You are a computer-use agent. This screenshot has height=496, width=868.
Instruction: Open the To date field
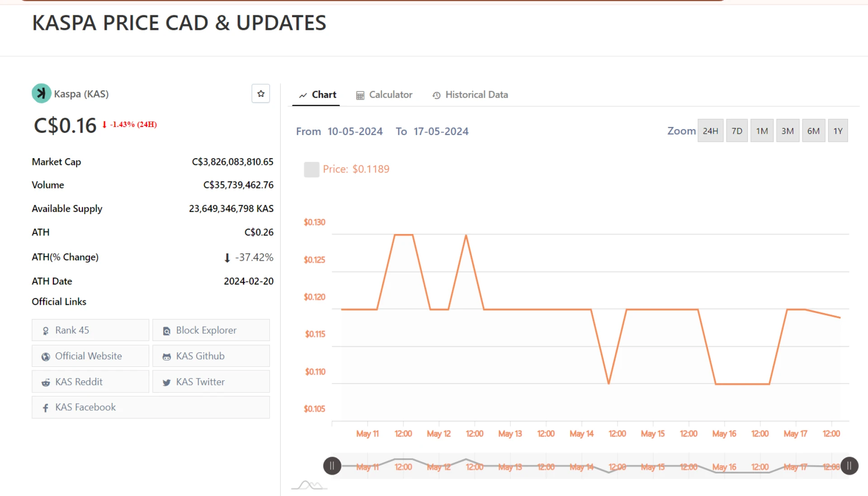coord(441,131)
